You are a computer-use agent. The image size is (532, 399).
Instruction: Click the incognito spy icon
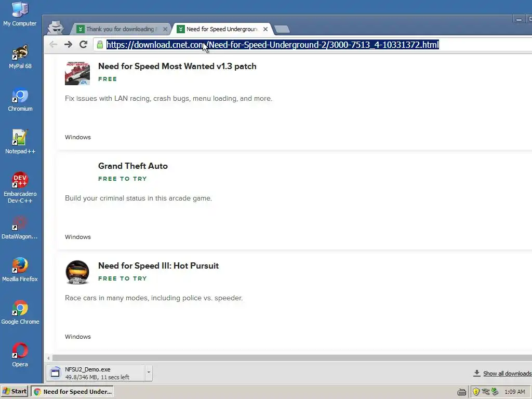55,28
